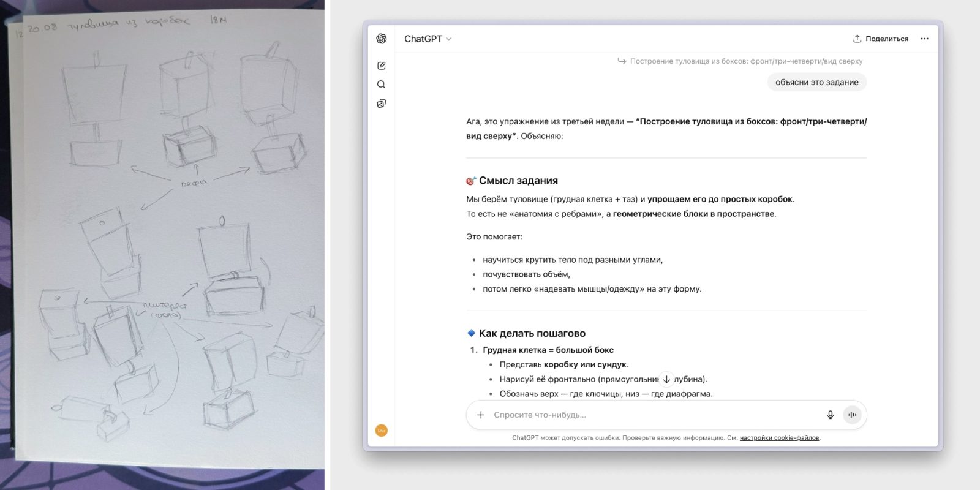Click the bullet Обозначь верх — где ключицы

(606, 394)
